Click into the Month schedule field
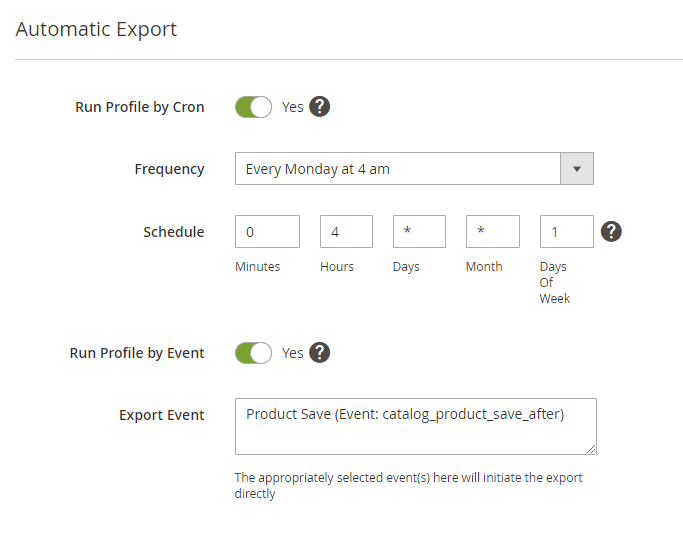Viewport: 683px width, 551px height. pyautogui.click(x=492, y=232)
